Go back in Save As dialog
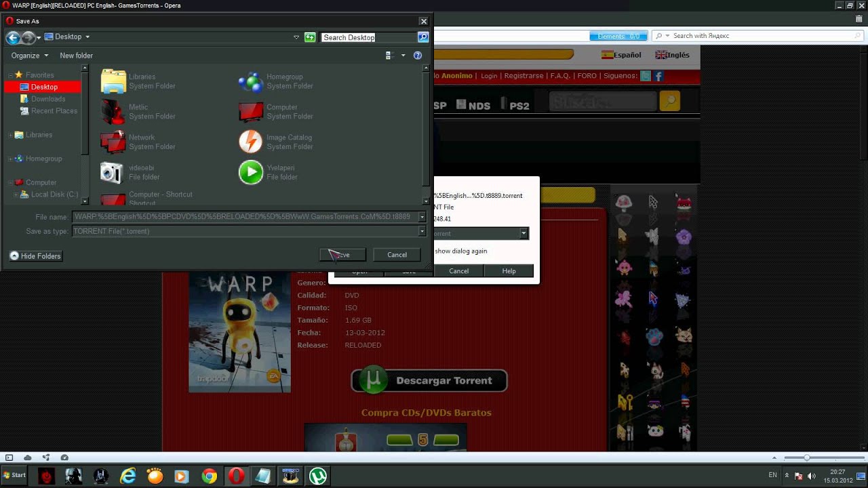The width and height of the screenshot is (868, 488). coord(13,37)
